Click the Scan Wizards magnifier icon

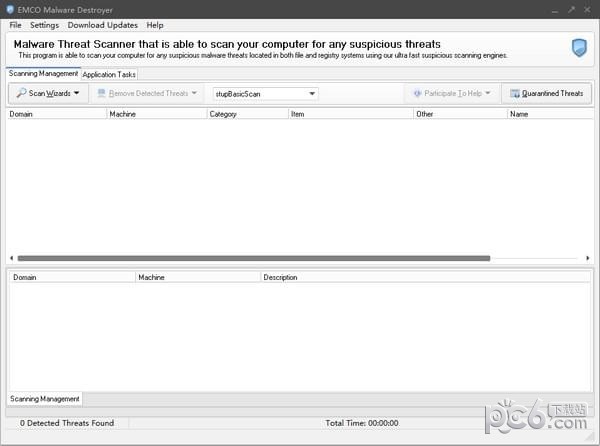coord(21,93)
